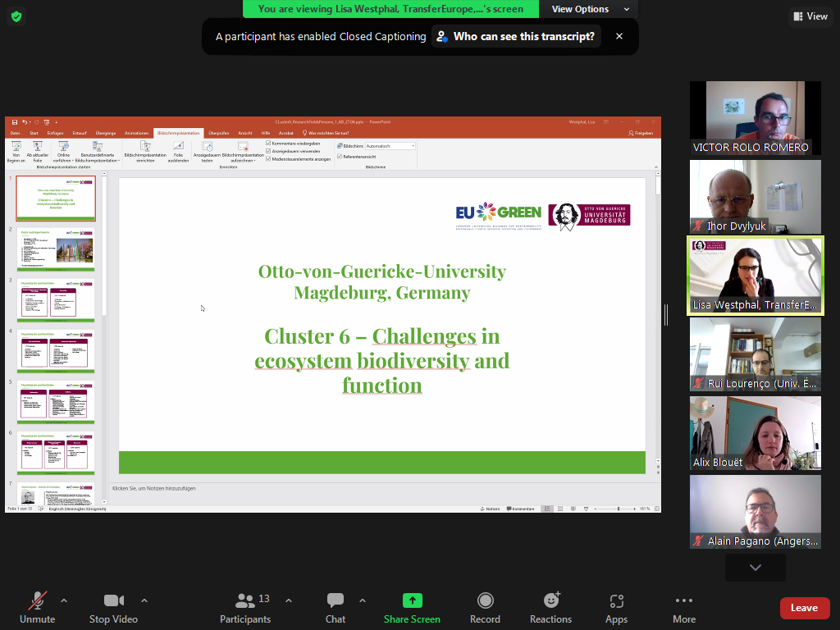
Task: Toggle Referentenansicht checkbox
Action: click(340, 157)
